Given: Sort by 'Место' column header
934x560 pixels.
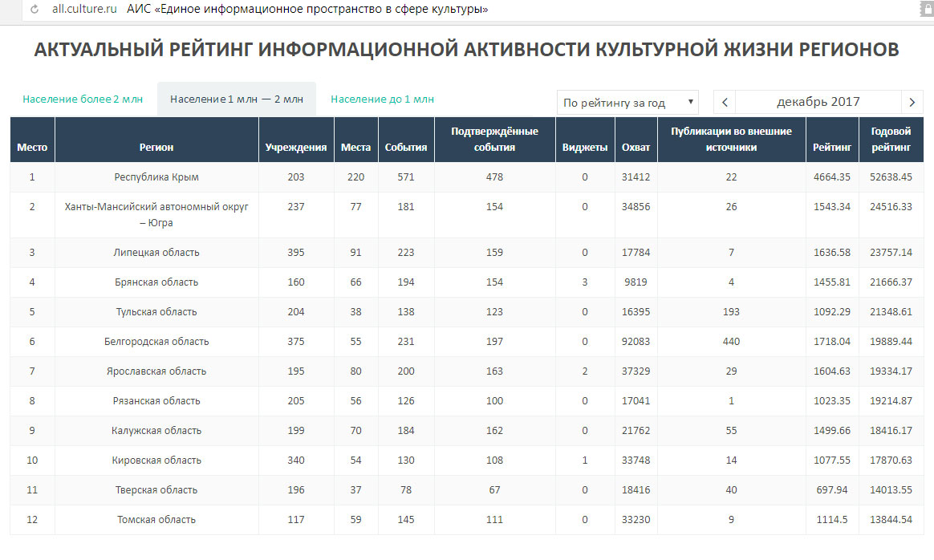Looking at the screenshot, I should click(x=32, y=148).
